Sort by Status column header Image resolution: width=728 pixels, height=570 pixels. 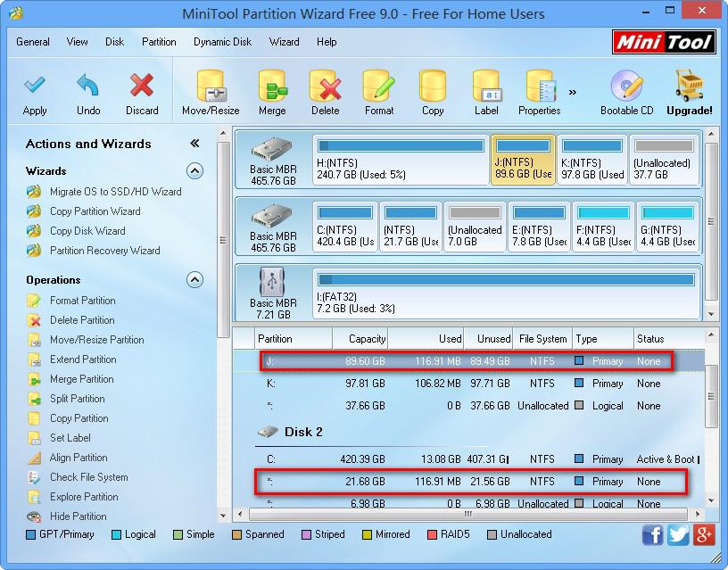(x=668, y=339)
